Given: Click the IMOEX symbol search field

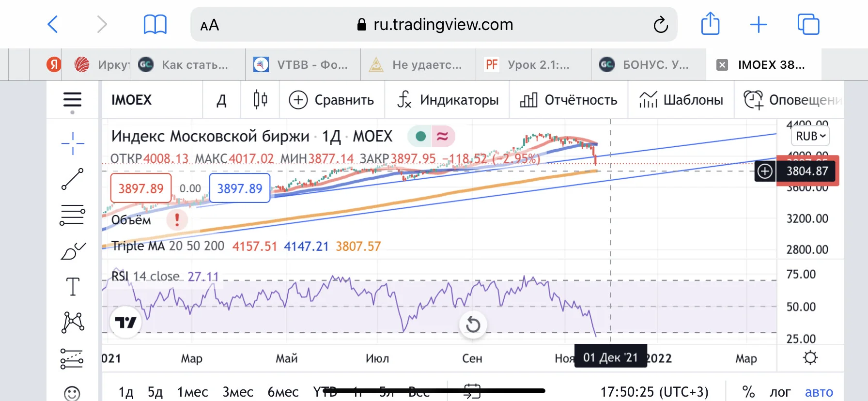Looking at the screenshot, I should coord(152,100).
